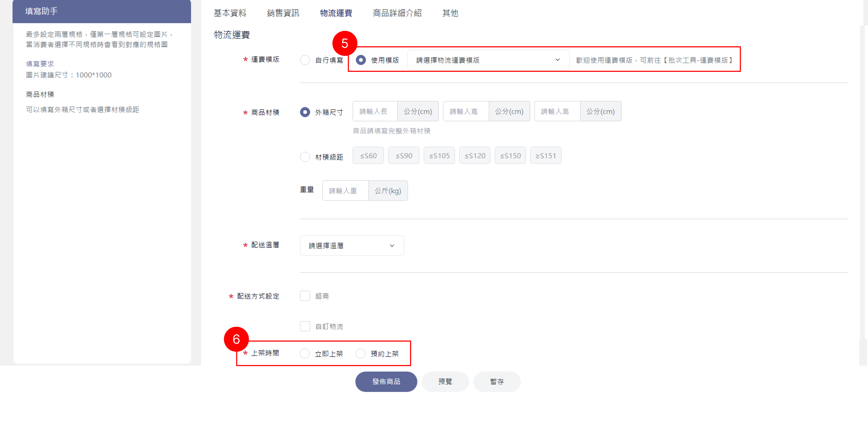Tick the 自訂物流 checkbox
This screenshot has width=868, height=431.
305,326
